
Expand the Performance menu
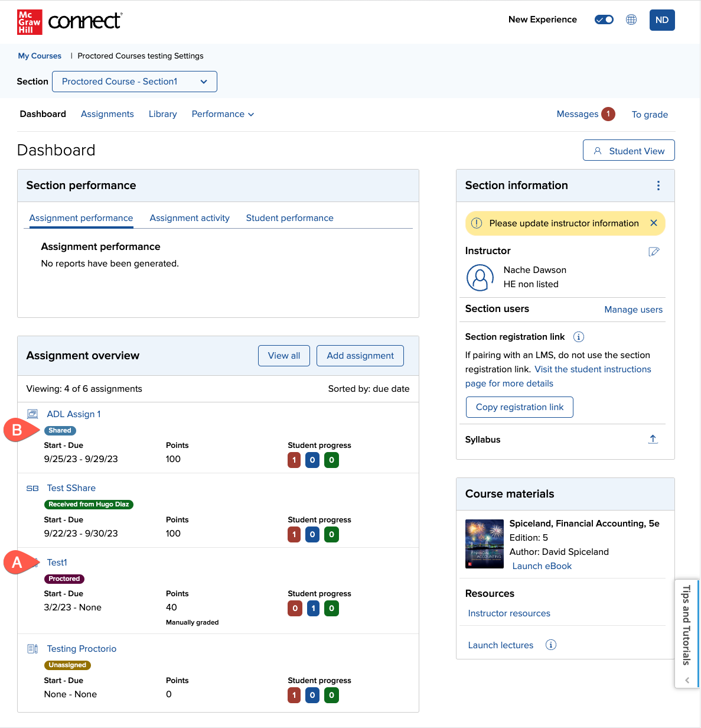(x=223, y=114)
